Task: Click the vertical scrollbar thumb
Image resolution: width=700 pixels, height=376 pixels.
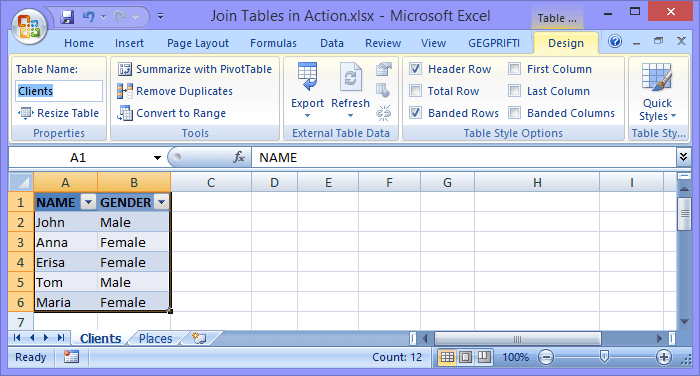Action: coord(684,213)
